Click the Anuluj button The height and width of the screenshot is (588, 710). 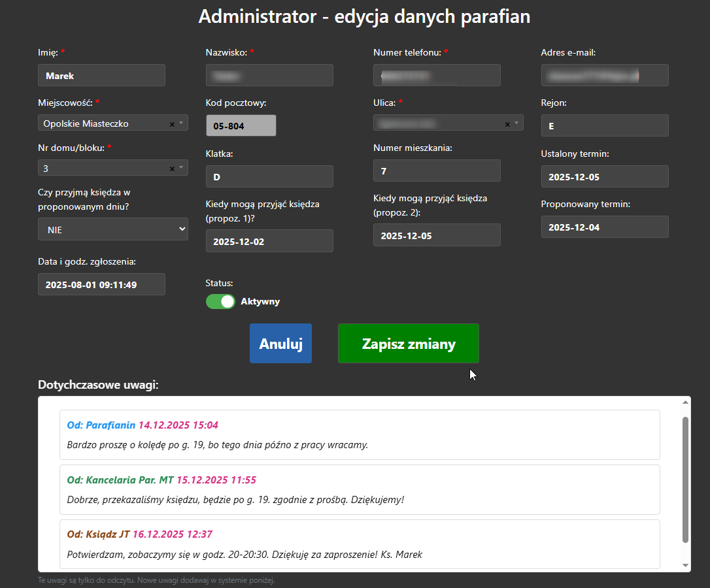pos(280,343)
